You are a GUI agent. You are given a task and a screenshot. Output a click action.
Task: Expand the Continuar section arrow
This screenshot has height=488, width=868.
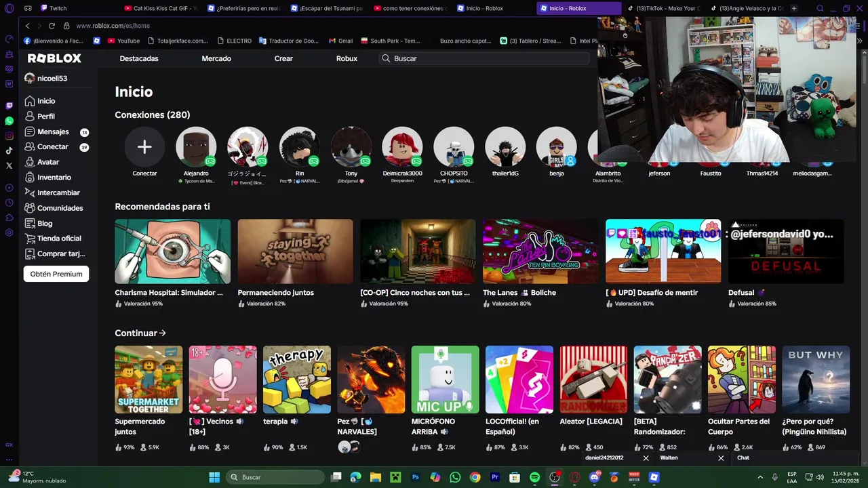pyautogui.click(x=162, y=333)
